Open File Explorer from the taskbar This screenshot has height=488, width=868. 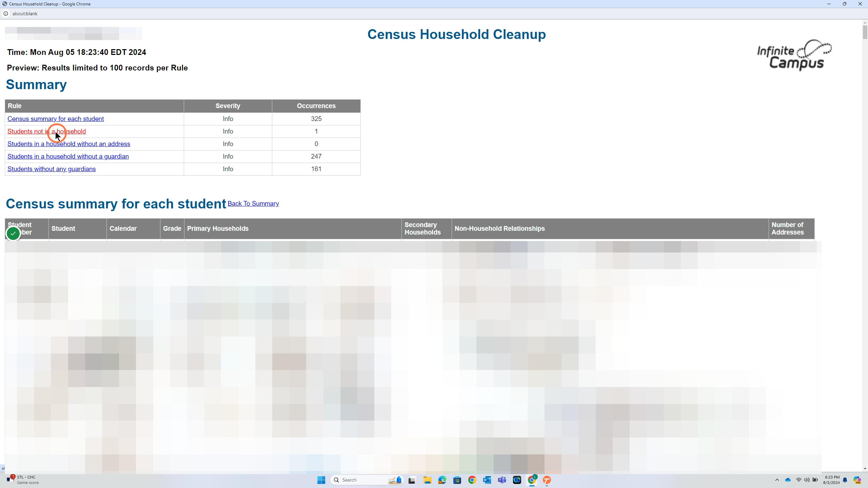(x=427, y=480)
